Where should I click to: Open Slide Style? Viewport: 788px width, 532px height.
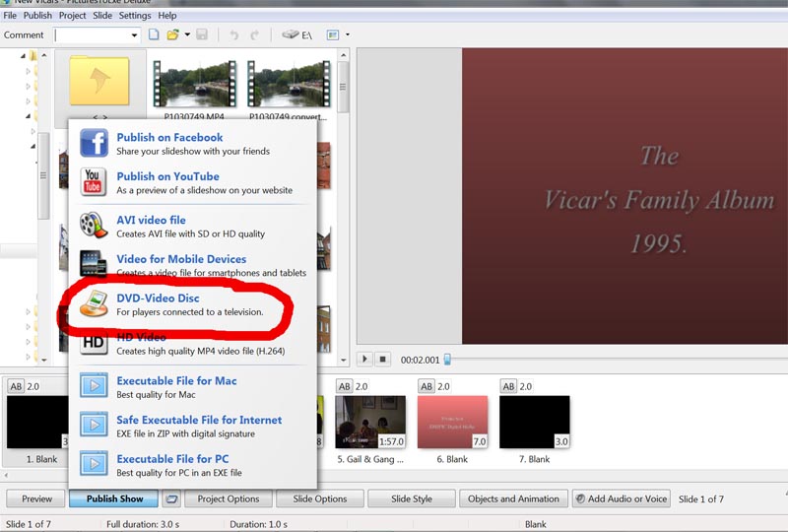click(x=412, y=499)
